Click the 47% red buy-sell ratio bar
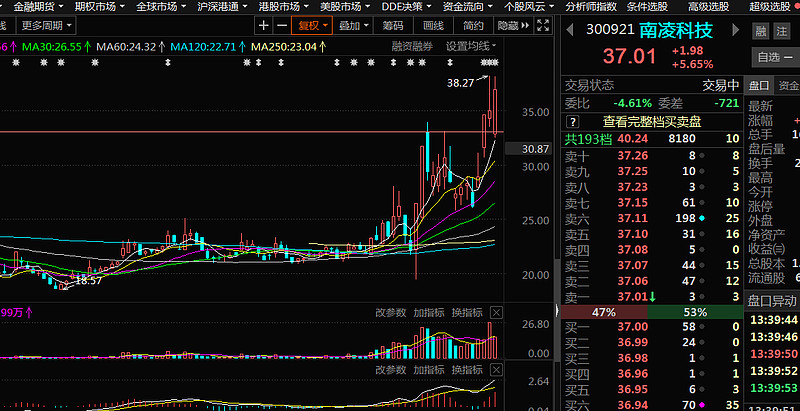The width and height of the screenshot is (800, 411). click(x=604, y=312)
